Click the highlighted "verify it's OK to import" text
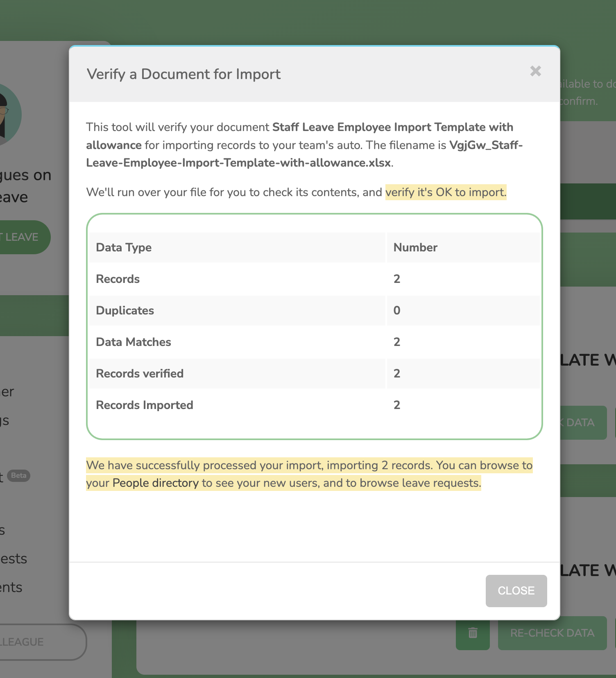 (x=446, y=192)
